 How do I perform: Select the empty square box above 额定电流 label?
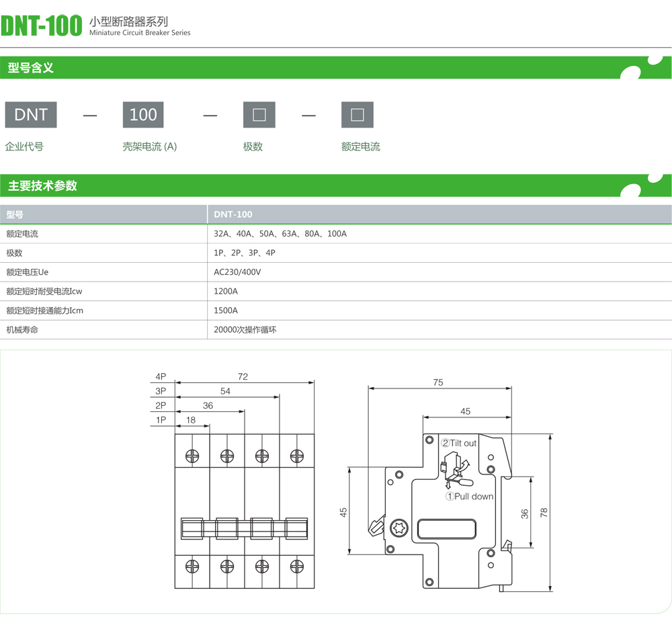click(357, 115)
